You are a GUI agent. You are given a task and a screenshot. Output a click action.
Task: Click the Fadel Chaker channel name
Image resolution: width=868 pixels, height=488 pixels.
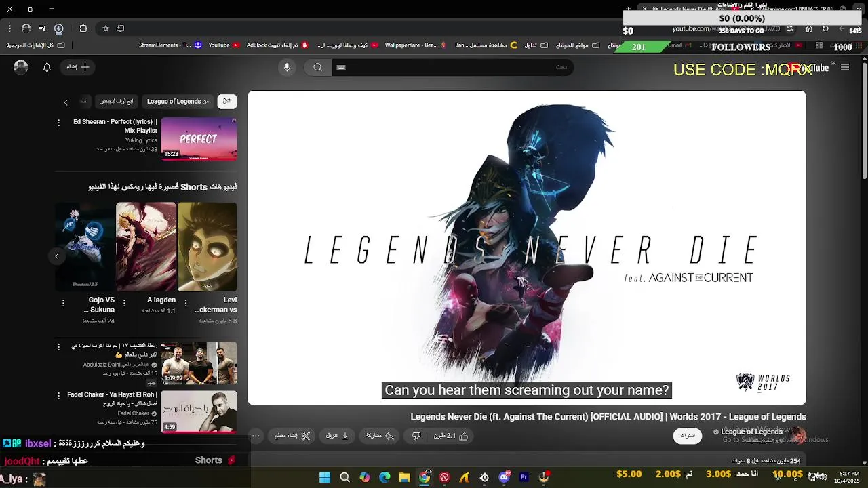[133, 413]
